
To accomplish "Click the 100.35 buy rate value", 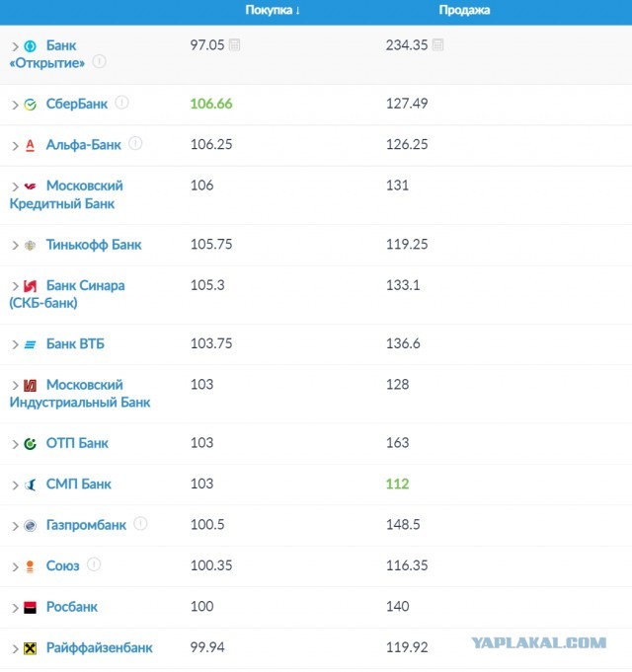I will 211,565.
